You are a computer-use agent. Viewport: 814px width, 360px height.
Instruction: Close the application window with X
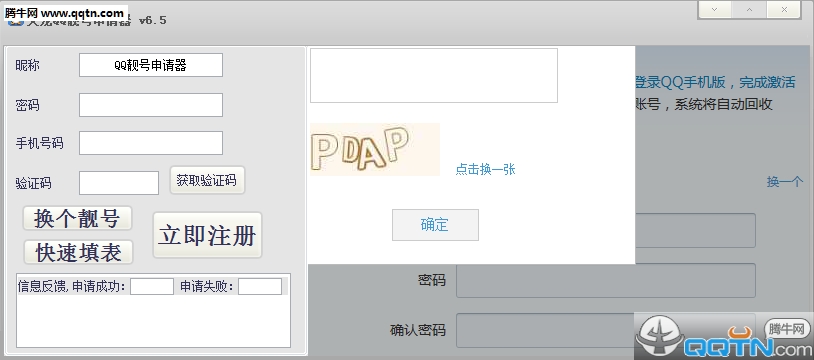click(784, 9)
